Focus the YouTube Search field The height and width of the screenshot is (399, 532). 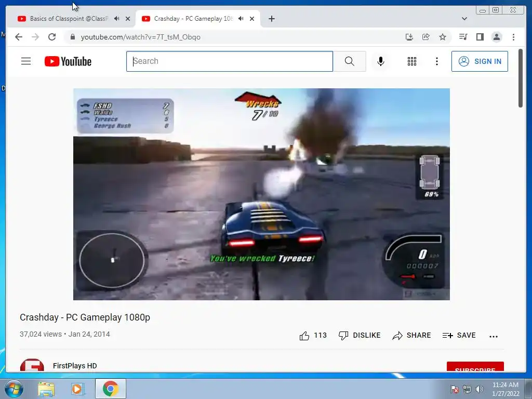pyautogui.click(x=230, y=61)
